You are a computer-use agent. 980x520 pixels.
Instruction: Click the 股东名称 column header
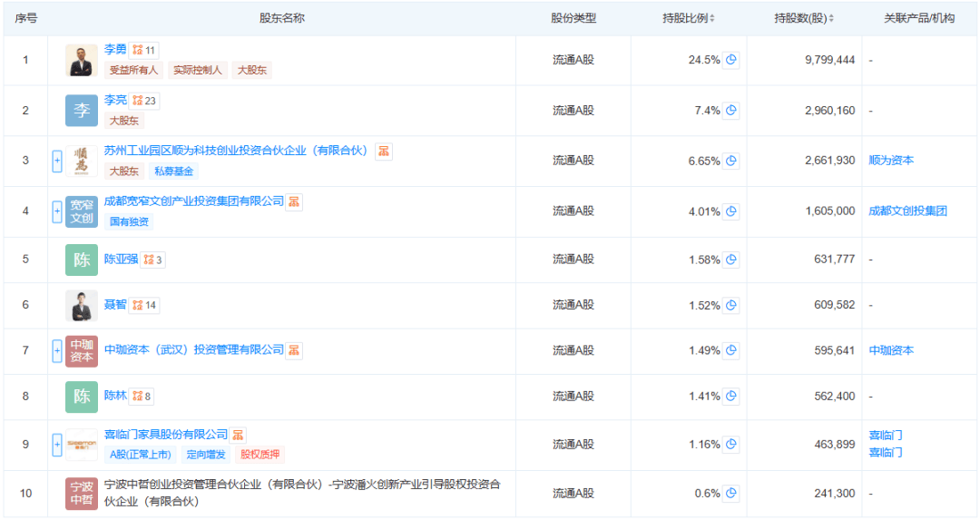(282, 18)
